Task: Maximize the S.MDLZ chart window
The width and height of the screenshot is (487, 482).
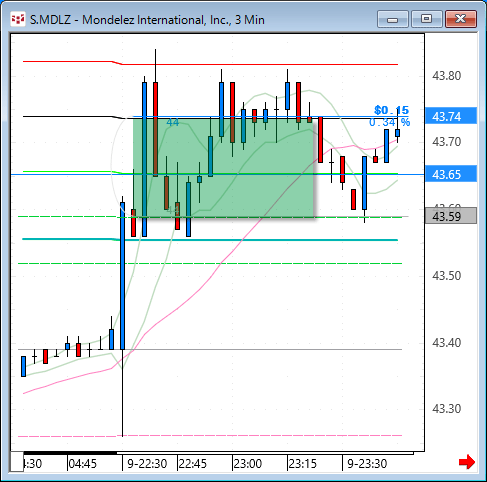Action: (x=426, y=19)
